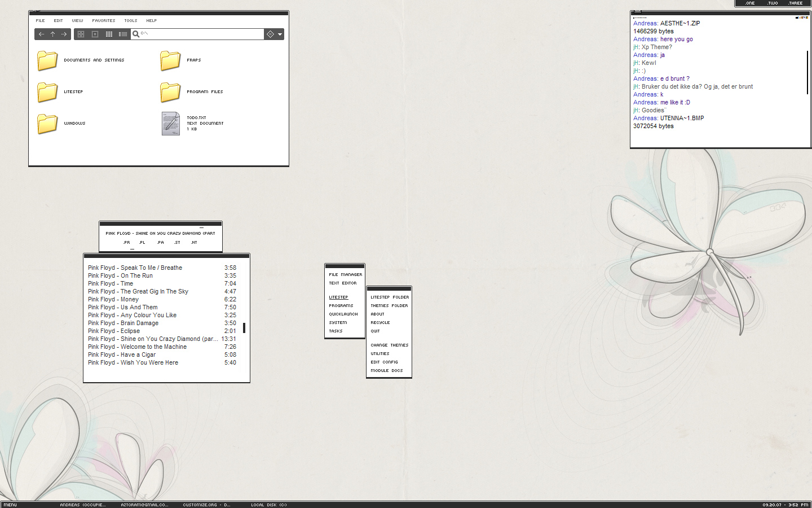Select Us And Them track
Screen dimensions: 812x508
(x=162, y=307)
